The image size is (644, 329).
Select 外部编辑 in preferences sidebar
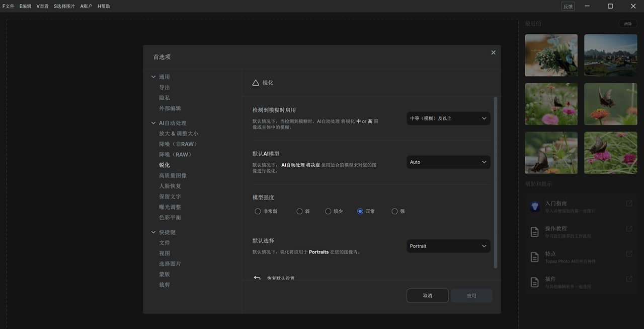point(170,108)
